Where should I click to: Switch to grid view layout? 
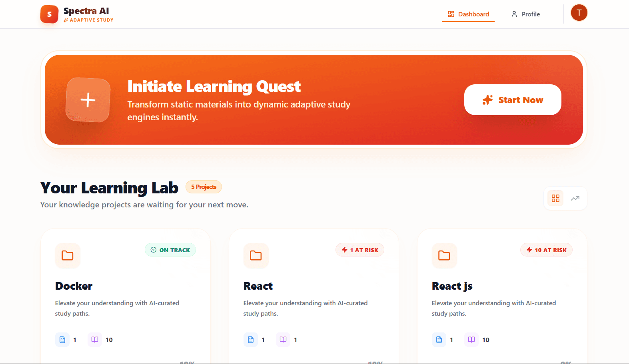[555, 199]
